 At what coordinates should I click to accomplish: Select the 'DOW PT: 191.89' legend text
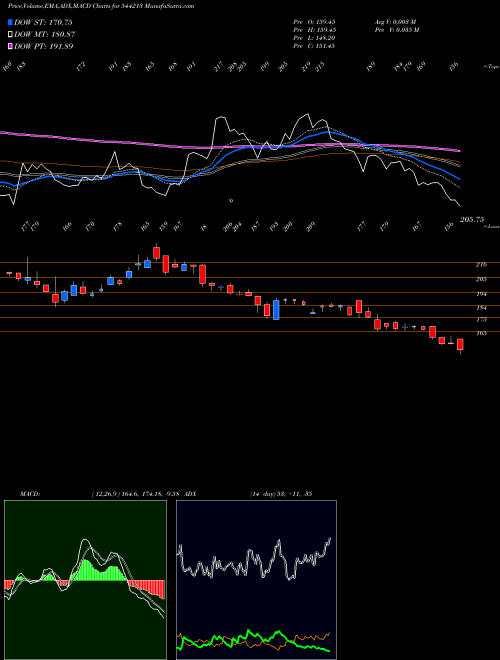click(x=44, y=46)
